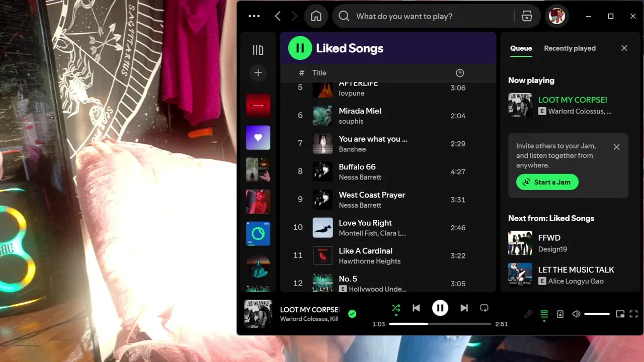The height and width of the screenshot is (362, 644).
Task: Open Liked Songs heart playlist in sidebar
Action: tap(258, 138)
